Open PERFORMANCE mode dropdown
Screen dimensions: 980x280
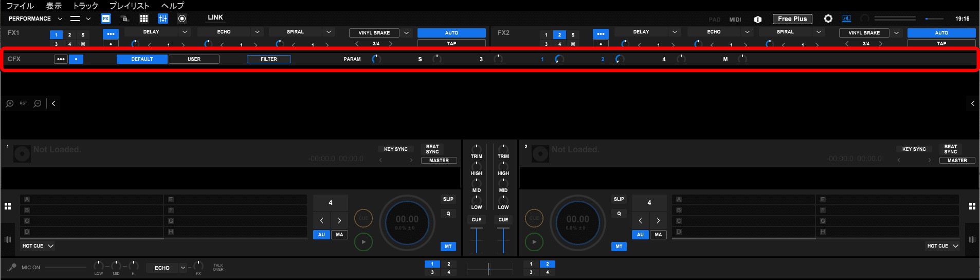point(35,19)
